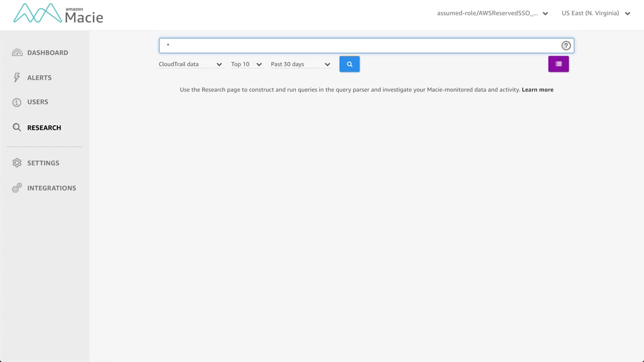Click the Research magnifier icon in sidebar

[17, 128]
